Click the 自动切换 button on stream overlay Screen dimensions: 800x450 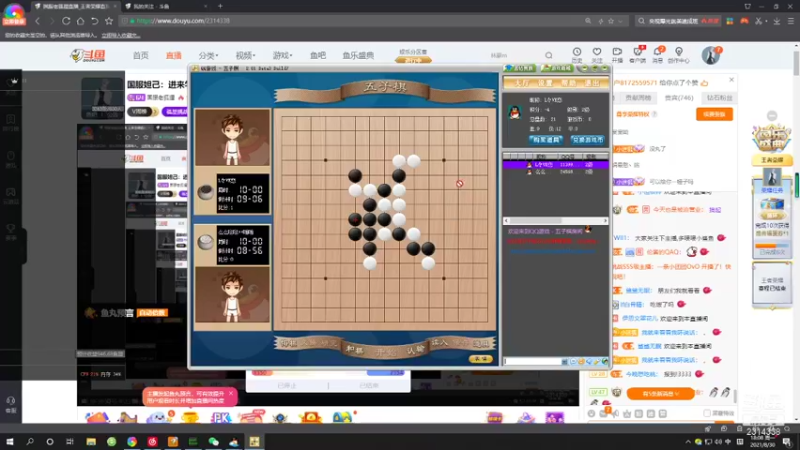pos(152,313)
